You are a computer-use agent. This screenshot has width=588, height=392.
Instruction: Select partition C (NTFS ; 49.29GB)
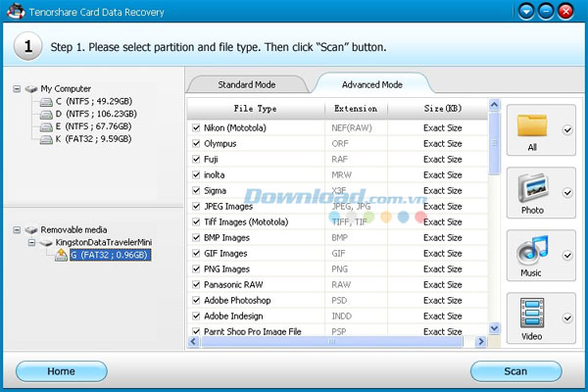[94, 102]
